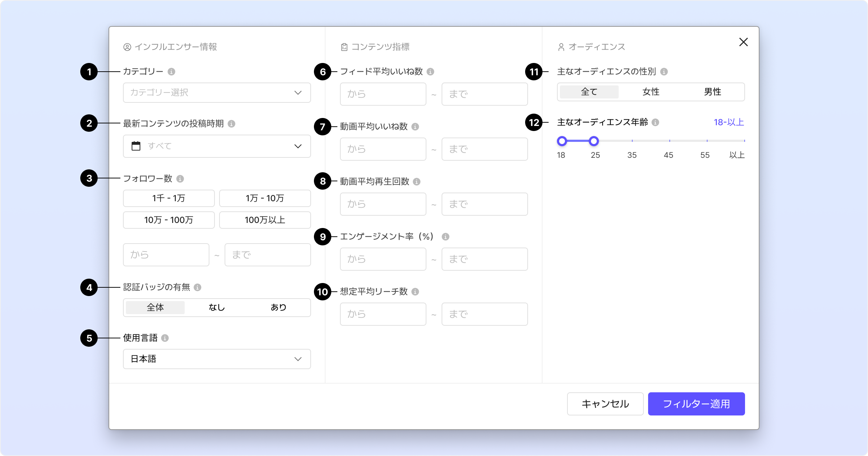Click info icon next to カテゴリー label
868x456 pixels.
171,72
